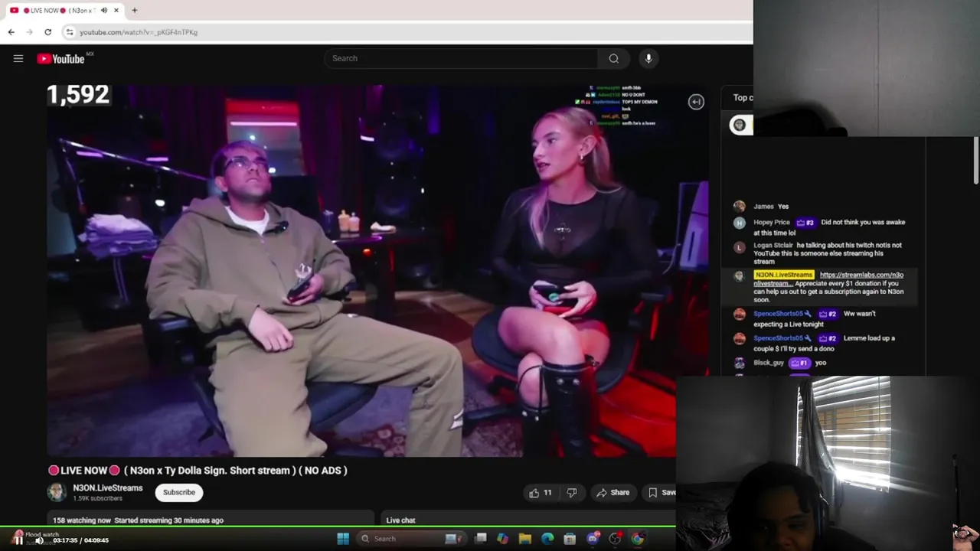Viewport: 980px width, 551px height.
Task: Open the N3ON.LiveStreams channel name link
Action: coord(108,488)
